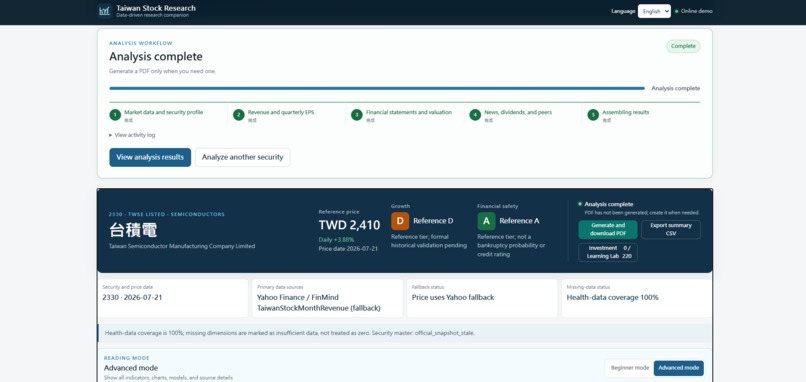Select step 3 Financial statements and valuation
This screenshot has height=382, width=806.
click(402, 115)
